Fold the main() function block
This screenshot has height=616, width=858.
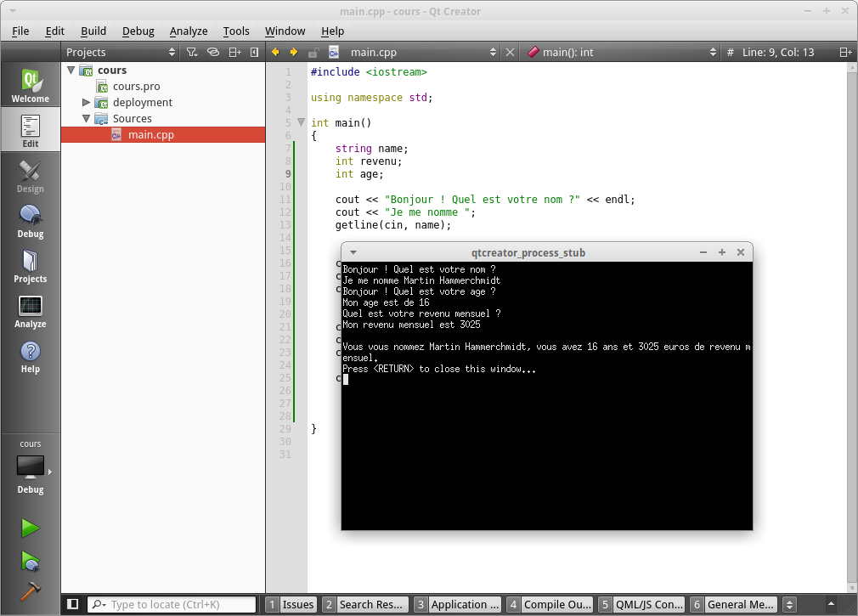pyautogui.click(x=301, y=122)
